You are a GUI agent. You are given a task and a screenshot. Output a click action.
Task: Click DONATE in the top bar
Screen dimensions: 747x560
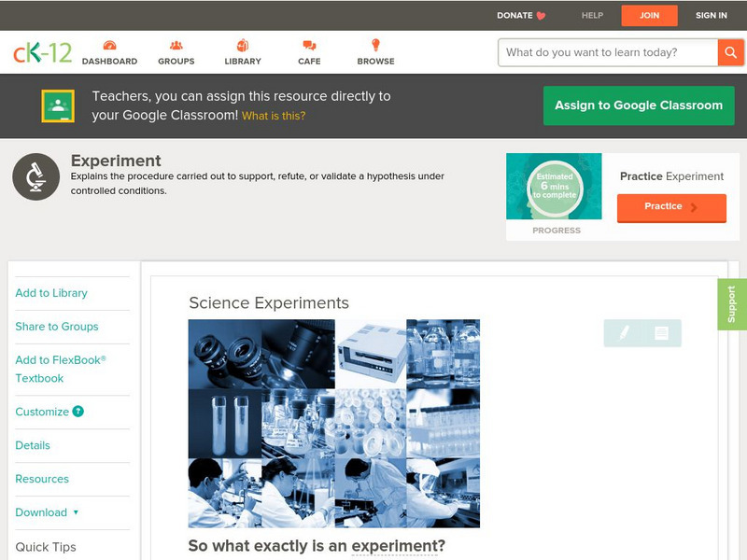coord(514,15)
